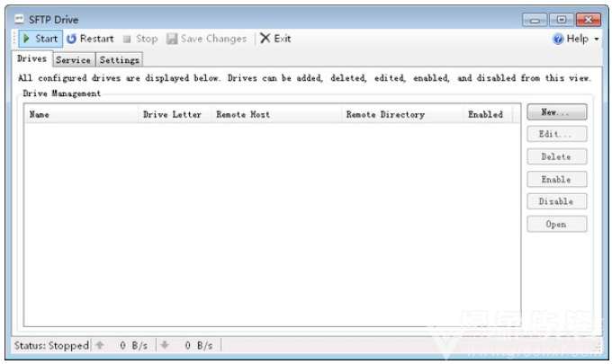Viewport: 612px width, 364px height.
Task: Click the Edit... button
Action: [x=556, y=134]
